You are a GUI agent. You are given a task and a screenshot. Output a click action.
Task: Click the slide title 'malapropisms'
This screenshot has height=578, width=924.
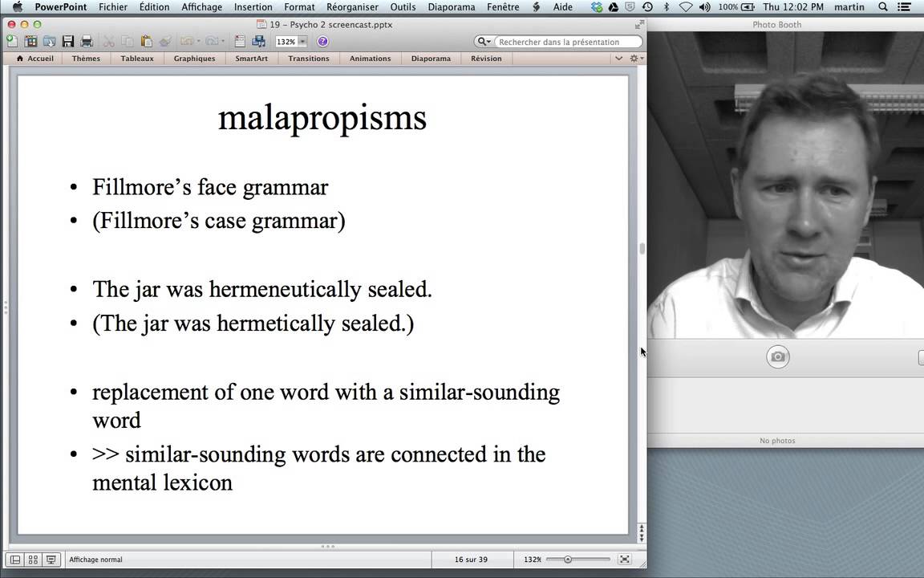tap(322, 118)
